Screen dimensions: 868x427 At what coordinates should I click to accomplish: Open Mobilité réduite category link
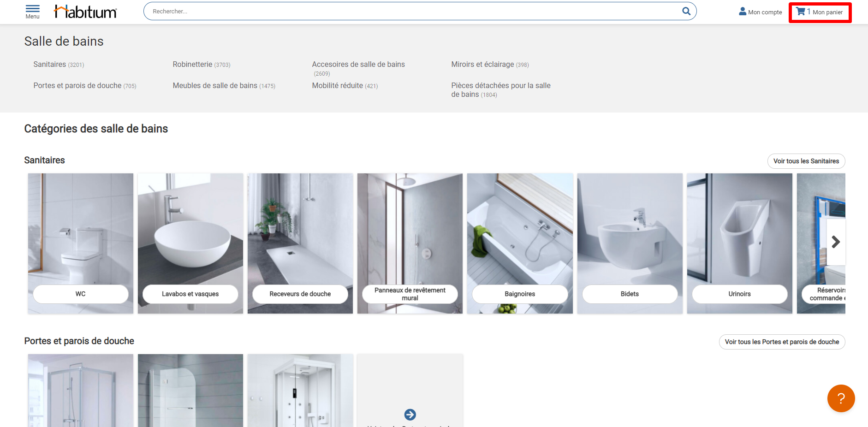[345, 86]
